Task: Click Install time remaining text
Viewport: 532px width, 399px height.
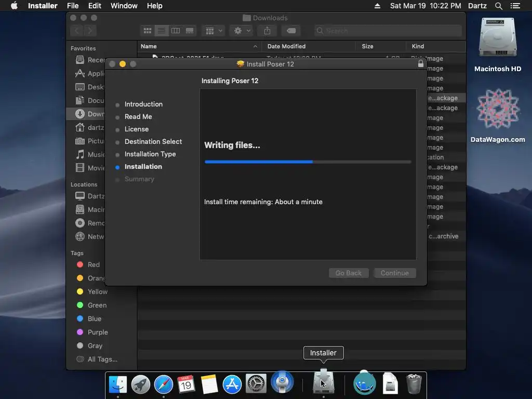Action: coord(263,202)
